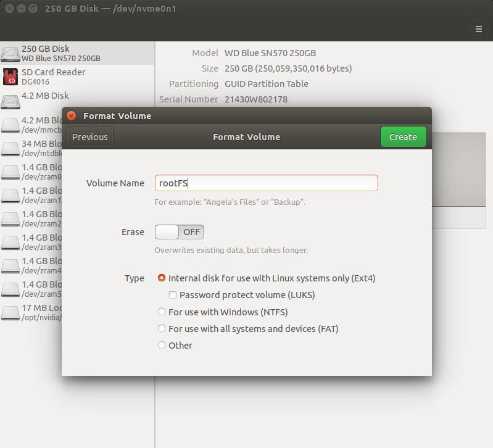Click the 34 MB /dev/mtdbl block icon
This screenshot has width=493, height=448.
(10, 149)
